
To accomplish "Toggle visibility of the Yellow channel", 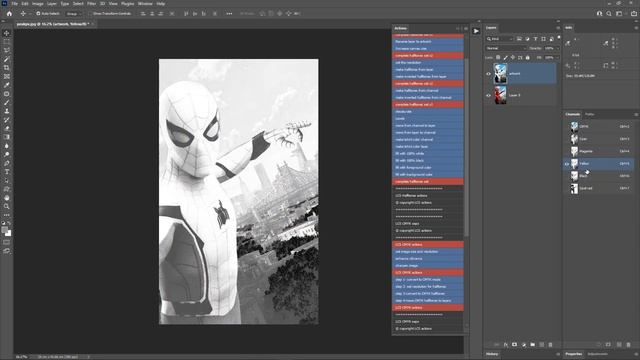I will [x=567, y=164].
